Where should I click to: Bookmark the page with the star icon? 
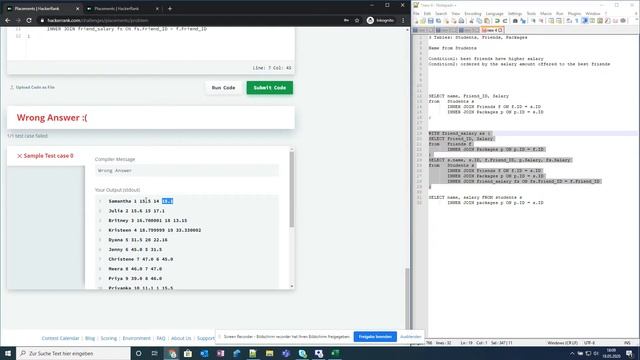point(357,20)
